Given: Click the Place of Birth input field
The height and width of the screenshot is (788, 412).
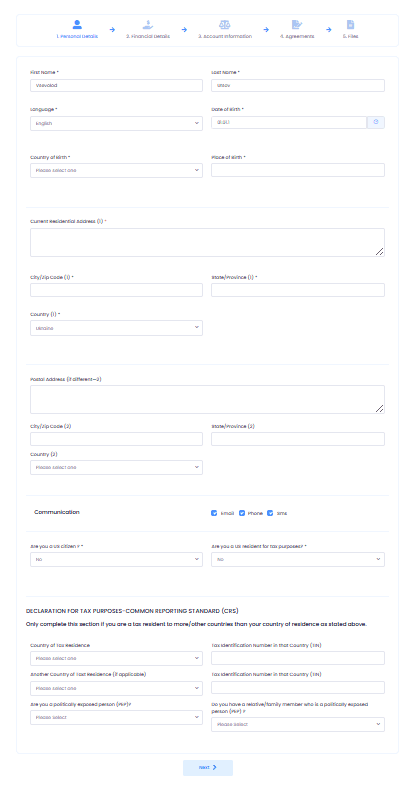Looking at the screenshot, I should pyautogui.click(x=298, y=170).
